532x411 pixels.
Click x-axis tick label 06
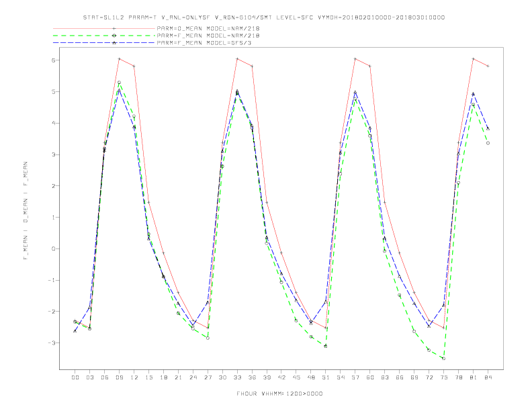(x=105, y=377)
